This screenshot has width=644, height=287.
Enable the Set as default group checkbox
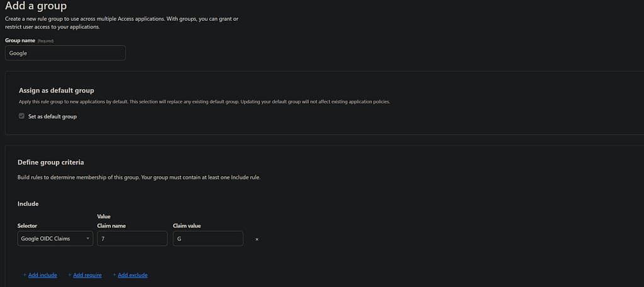(x=22, y=116)
